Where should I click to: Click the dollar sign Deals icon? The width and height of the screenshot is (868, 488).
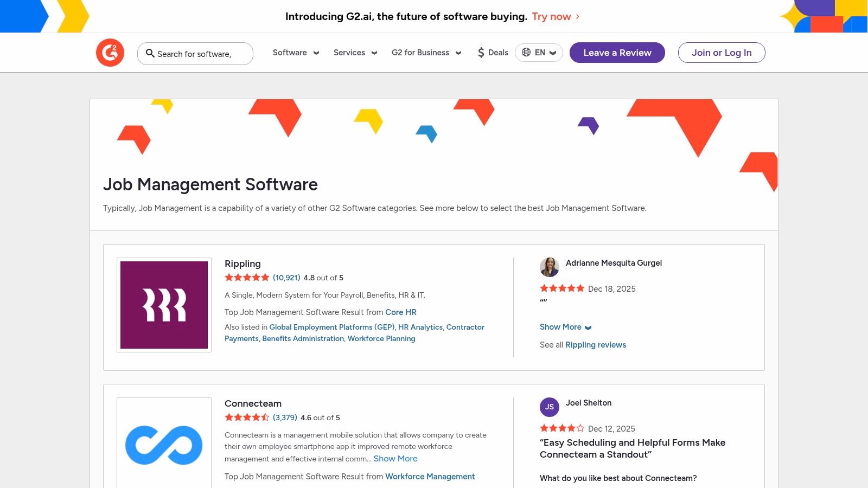tap(481, 53)
